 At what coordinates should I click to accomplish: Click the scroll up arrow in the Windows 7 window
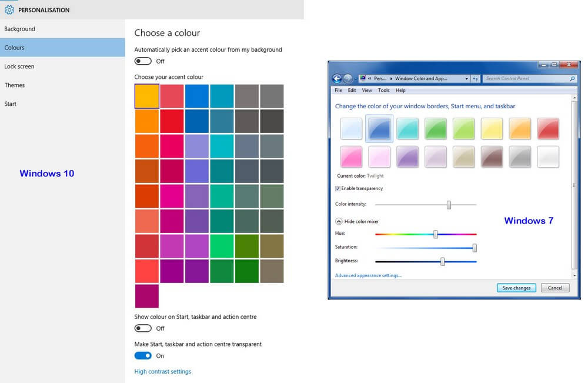point(574,98)
